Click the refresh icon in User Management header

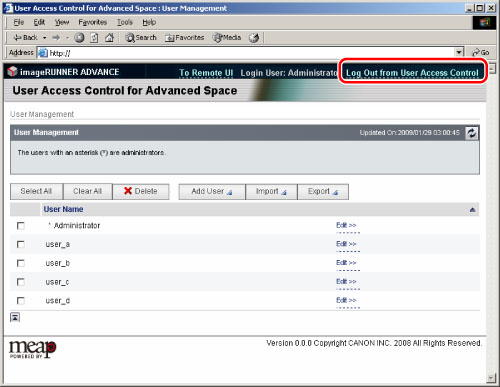coord(471,133)
